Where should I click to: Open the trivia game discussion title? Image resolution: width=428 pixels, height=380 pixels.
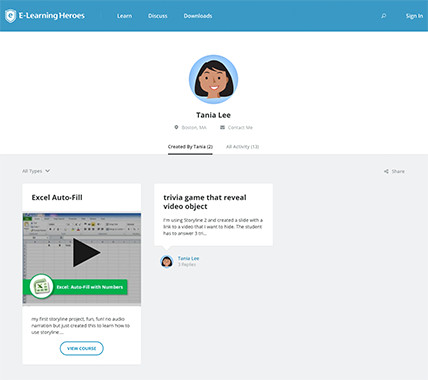pos(205,202)
